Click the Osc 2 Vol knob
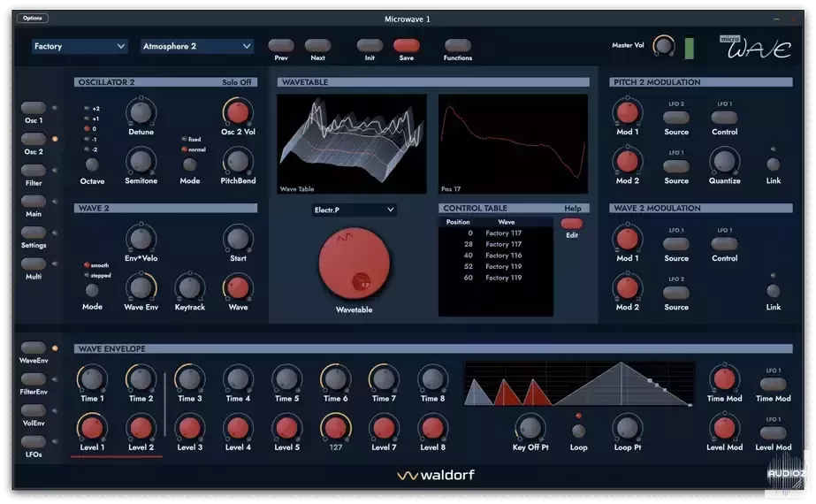This screenshot has width=816, height=504. click(238, 112)
